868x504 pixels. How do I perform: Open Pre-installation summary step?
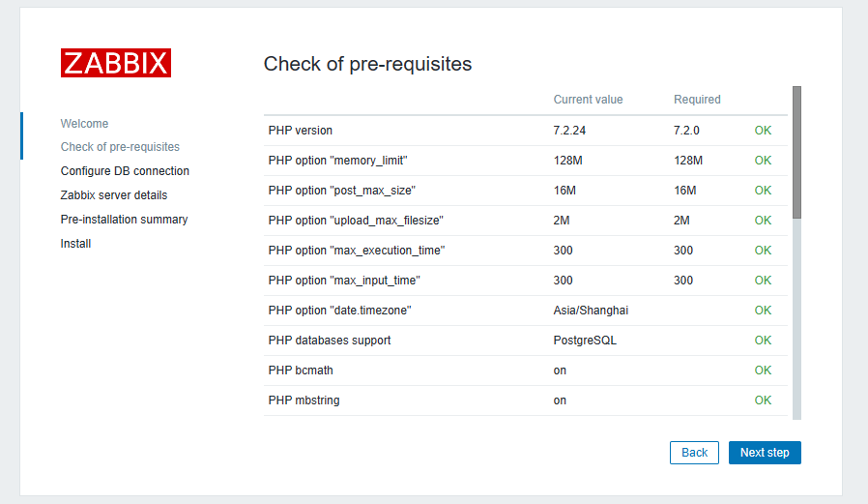(124, 220)
